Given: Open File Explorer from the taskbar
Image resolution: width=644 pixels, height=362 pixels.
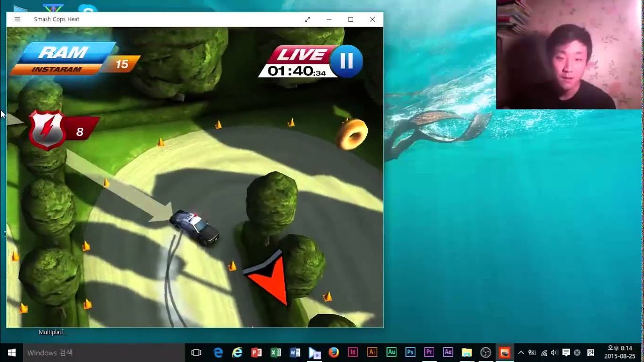Looking at the screenshot, I should pyautogui.click(x=467, y=352).
